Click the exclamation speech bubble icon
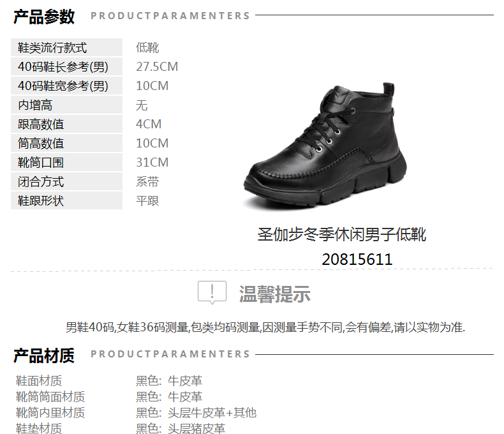 pyautogui.click(x=212, y=292)
